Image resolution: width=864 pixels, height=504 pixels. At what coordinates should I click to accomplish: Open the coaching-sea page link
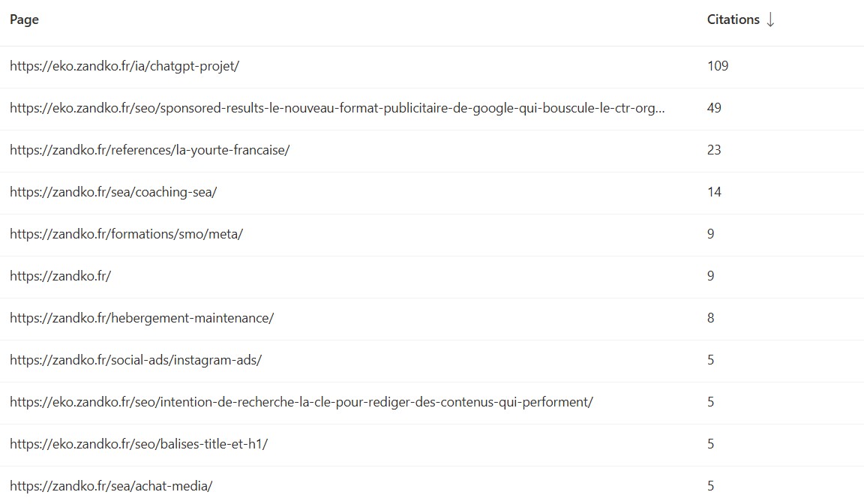(x=112, y=192)
